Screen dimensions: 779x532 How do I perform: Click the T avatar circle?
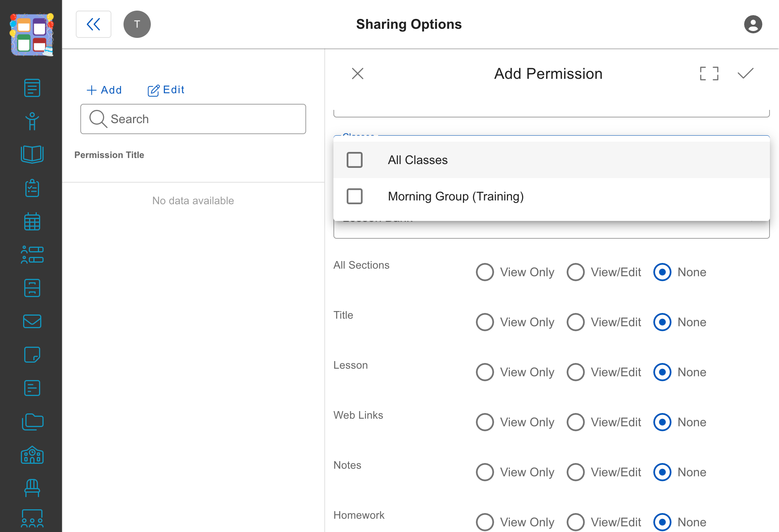tap(137, 24)
